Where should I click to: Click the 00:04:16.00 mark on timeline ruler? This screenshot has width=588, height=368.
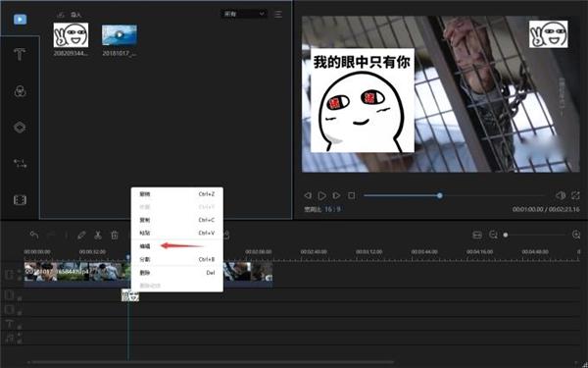pos(479,251)
